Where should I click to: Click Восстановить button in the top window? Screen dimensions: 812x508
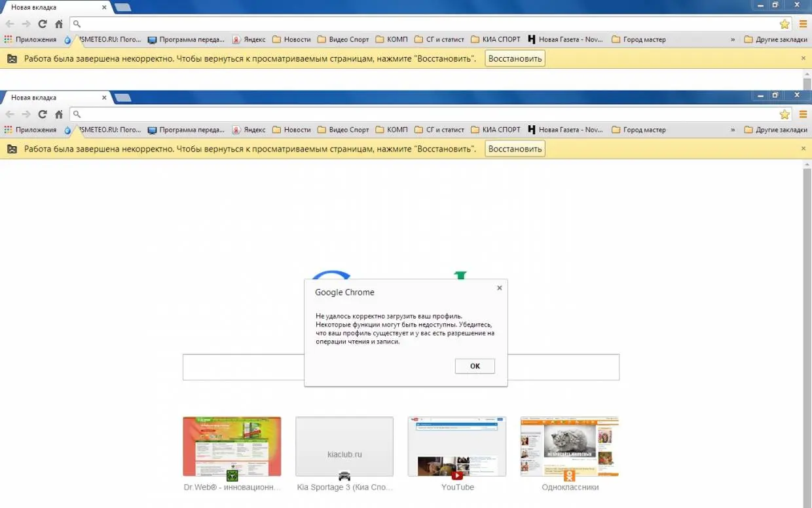(515, 58)
